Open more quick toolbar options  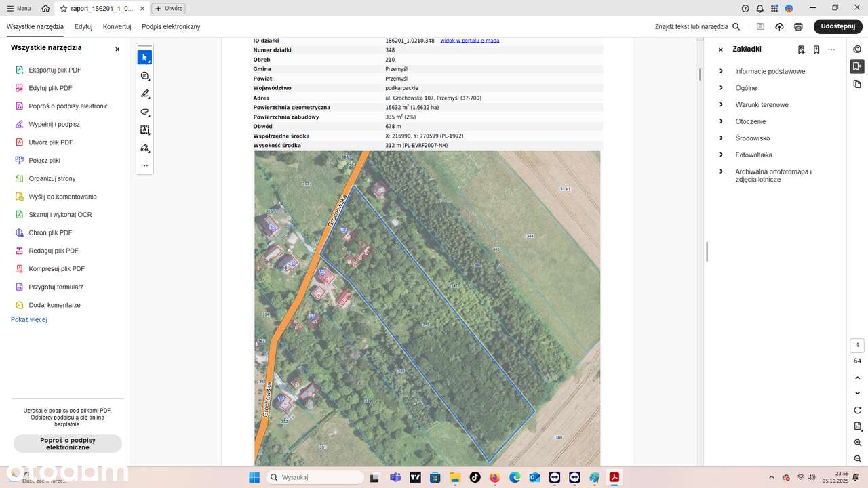tap(144, 165)
